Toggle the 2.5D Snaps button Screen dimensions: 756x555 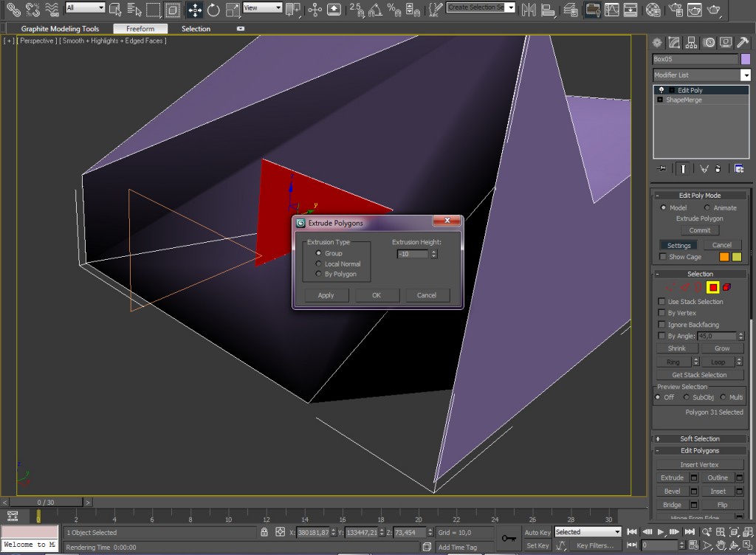click(357, 9)
